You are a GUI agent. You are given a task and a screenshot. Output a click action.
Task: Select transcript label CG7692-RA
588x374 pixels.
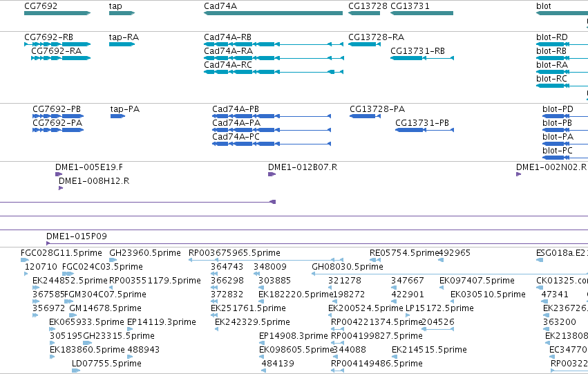(56, 51)
